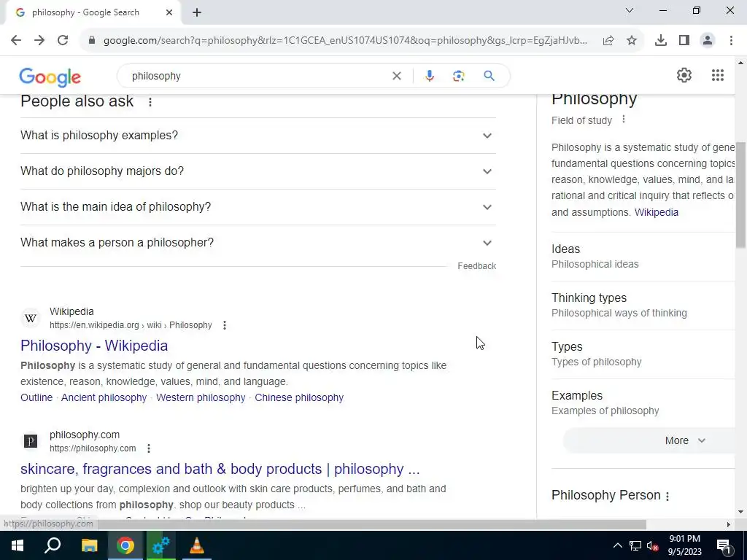Go forward using the browser arrow
The height and width of the screenshot is (560, 747).
point(39,41)
